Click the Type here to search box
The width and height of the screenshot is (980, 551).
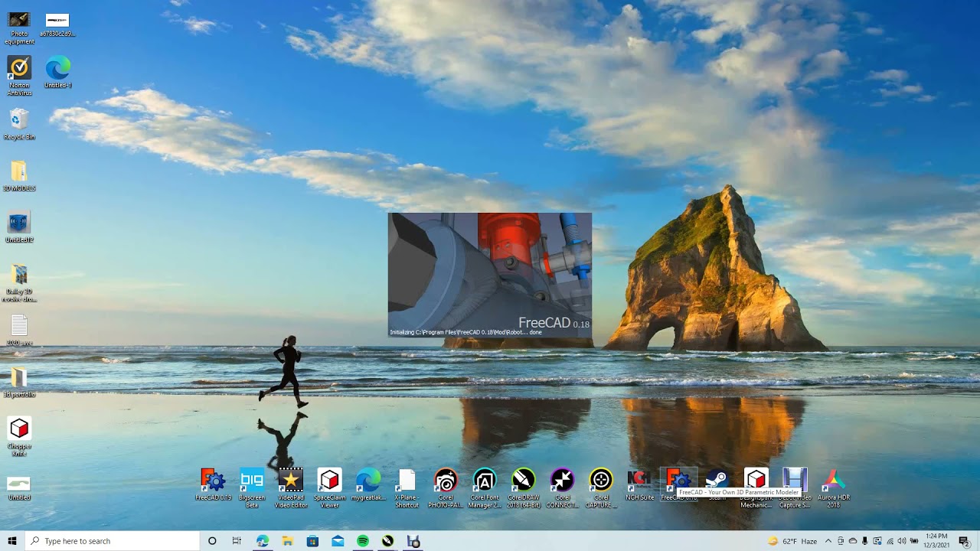pyautogui.click(x=112, y=541)
